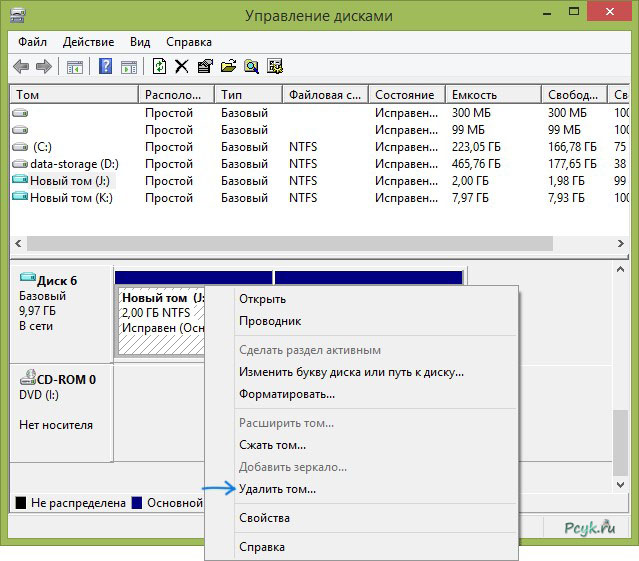Click the Back arrow in toolbar
The height and width of the screenshot is (561, 639).
[x=21, y=67]
